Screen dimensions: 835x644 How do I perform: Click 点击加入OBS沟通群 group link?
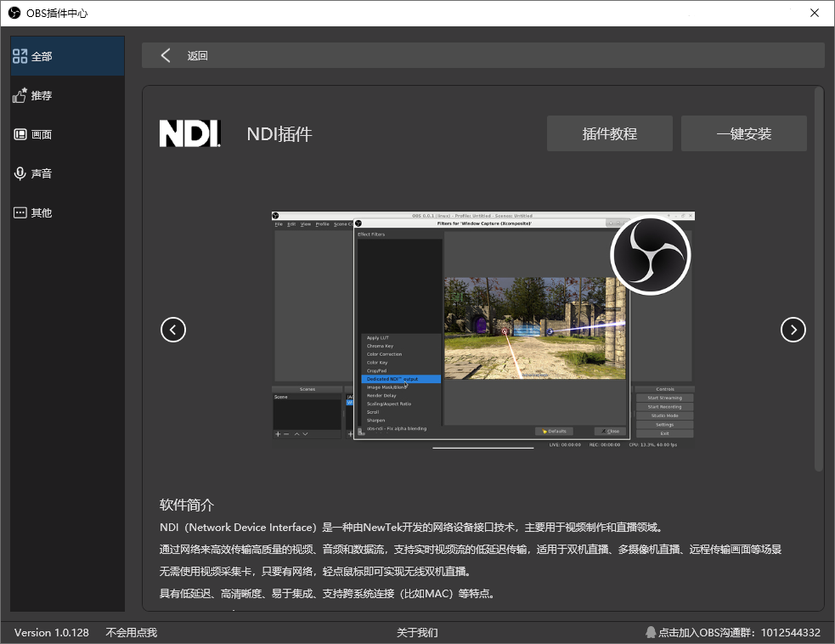tap(739, 632)
